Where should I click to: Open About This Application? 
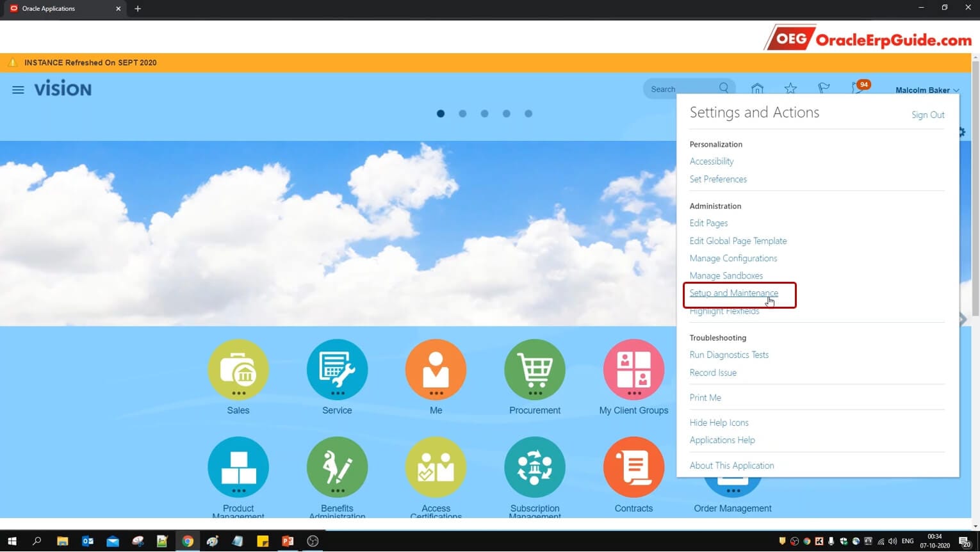click(x=731, y=466)
